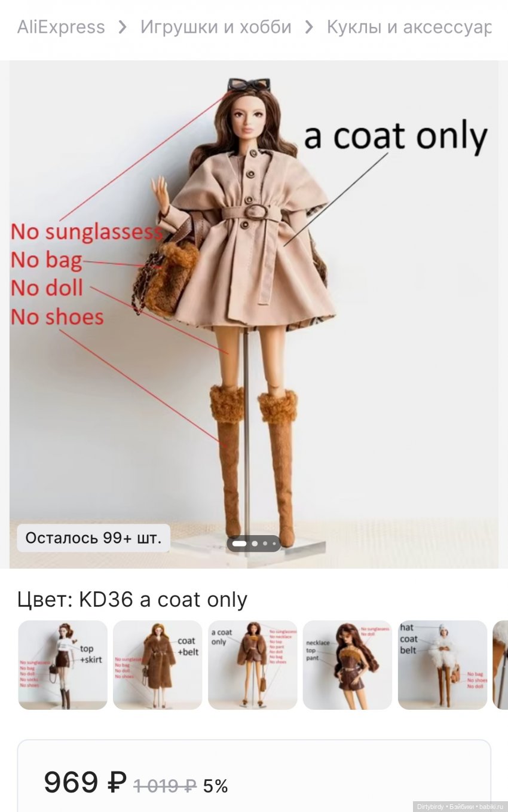
Task: Jump to second image via carousel dot
Action: (x=255, y=544)
